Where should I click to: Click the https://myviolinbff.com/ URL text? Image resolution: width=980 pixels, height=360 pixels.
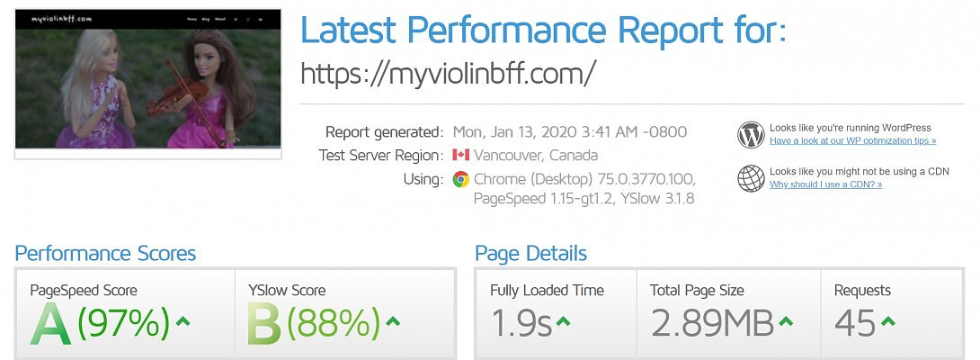pos(448,74)
